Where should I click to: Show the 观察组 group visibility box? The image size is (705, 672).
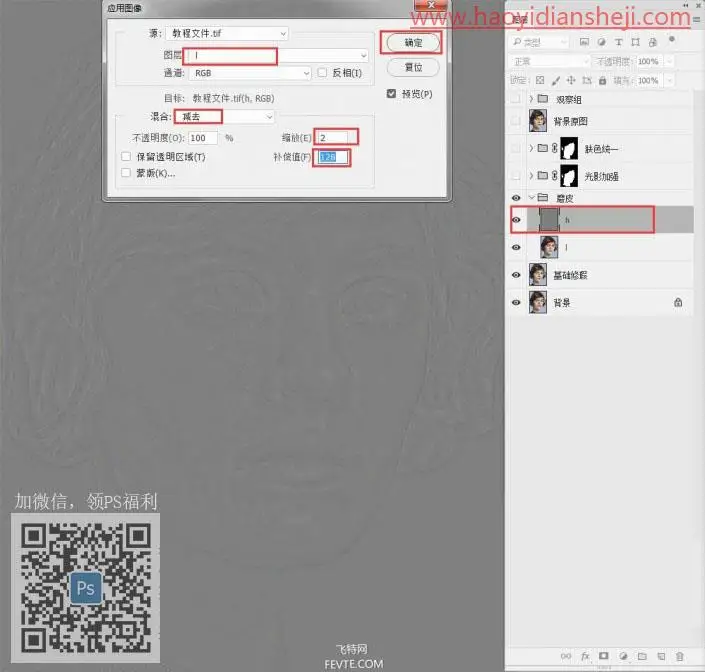click(516, 98)
